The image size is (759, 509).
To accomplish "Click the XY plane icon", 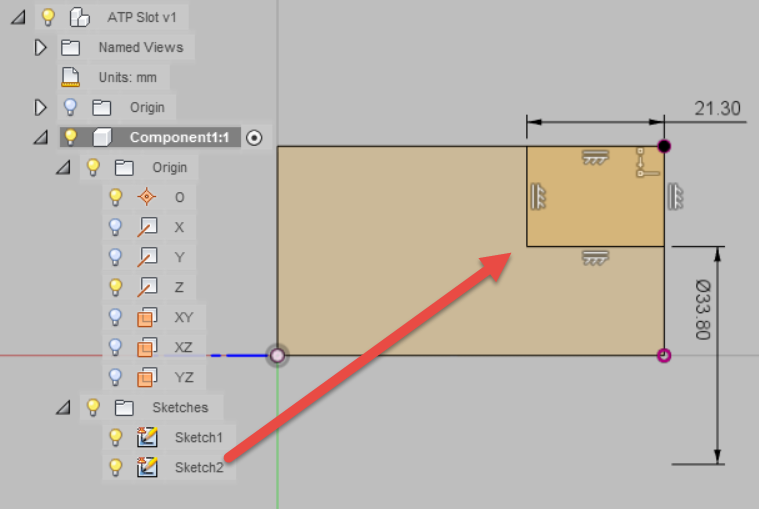I will [147, 317].
